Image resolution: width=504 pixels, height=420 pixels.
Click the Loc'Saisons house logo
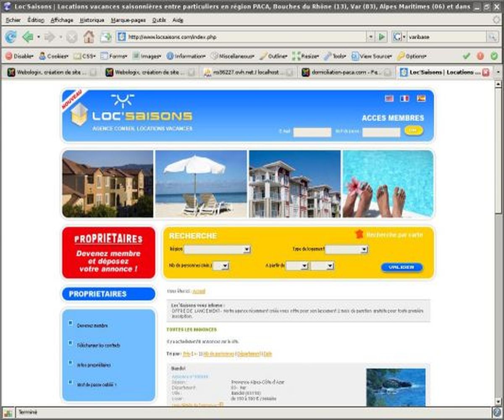pos(79,114)
